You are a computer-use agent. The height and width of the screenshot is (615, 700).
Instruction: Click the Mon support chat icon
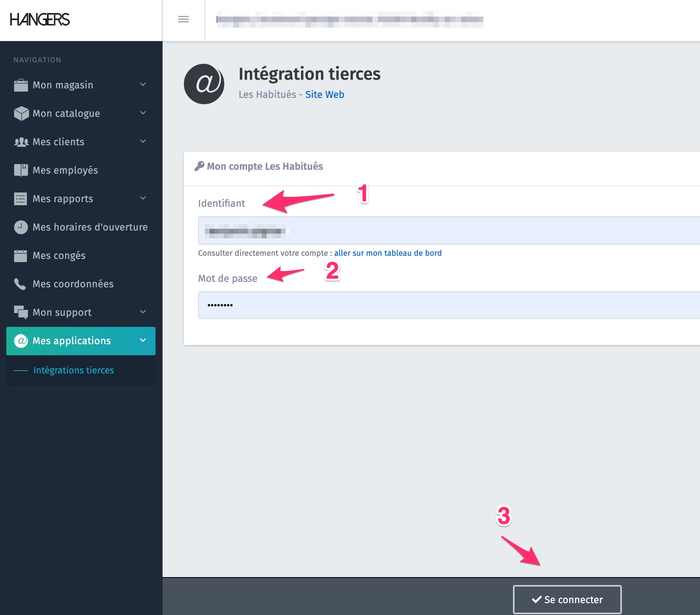[x=21, y=312]
